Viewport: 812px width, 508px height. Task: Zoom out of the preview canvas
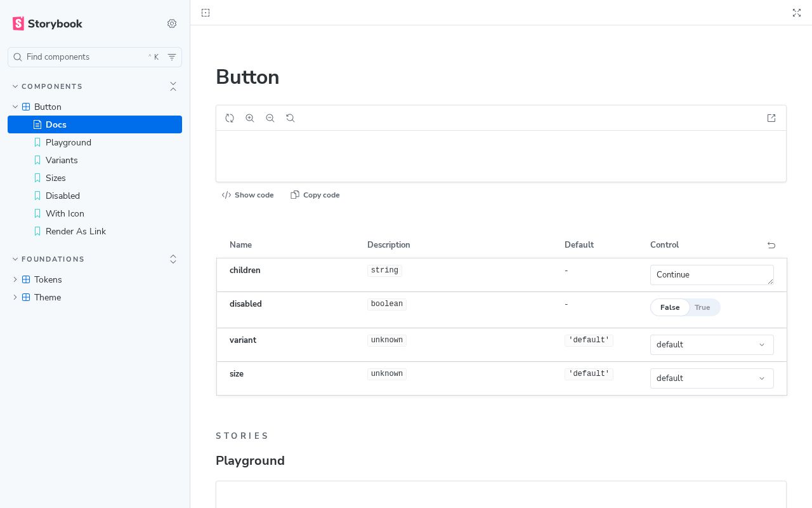[x=270, y=118]
